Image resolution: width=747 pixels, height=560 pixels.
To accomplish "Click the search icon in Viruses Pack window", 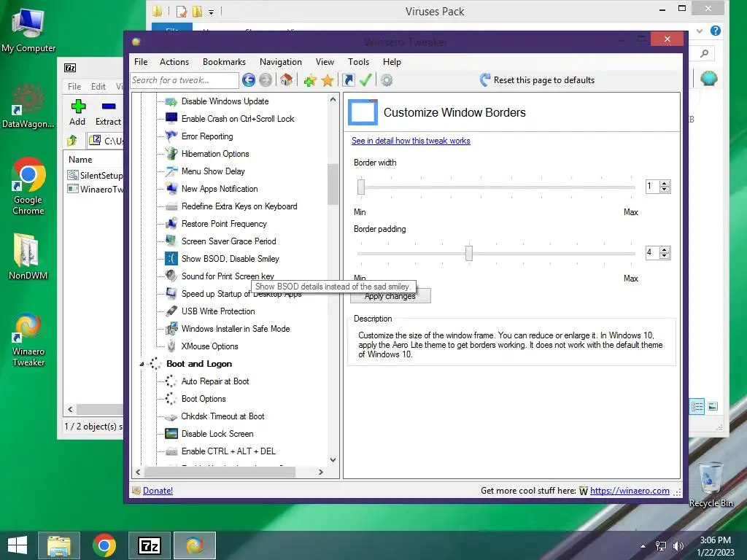I will pos(705,53).
